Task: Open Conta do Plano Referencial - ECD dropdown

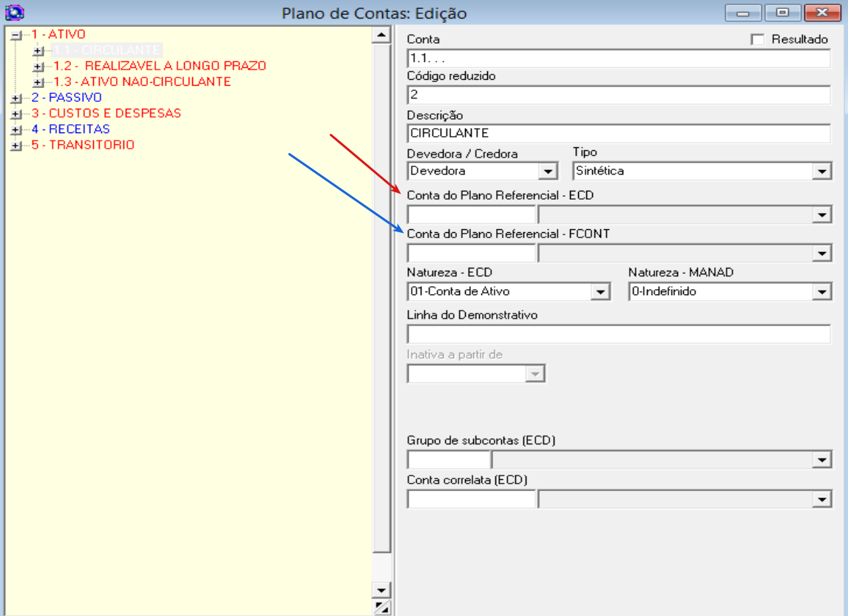Action: click(821, 215)
